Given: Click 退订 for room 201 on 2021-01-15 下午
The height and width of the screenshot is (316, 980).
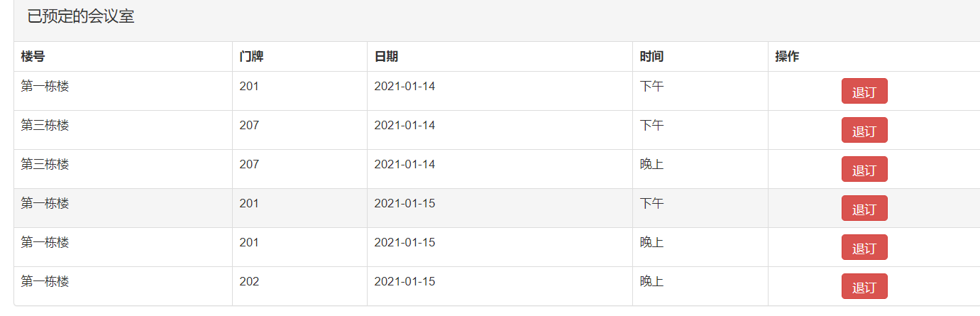Looking at the screenshot, I should point(864,209).
